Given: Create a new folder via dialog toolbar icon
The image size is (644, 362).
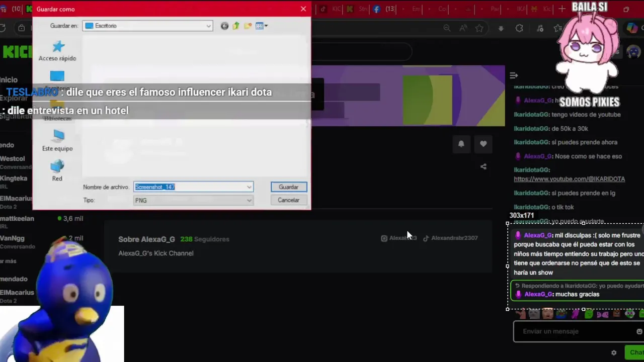Looking at the screenshot, I should (248, 26).
